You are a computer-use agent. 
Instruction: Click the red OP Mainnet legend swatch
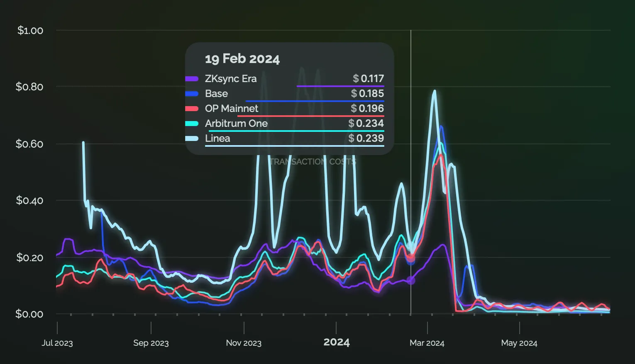(x=192, y=109)
